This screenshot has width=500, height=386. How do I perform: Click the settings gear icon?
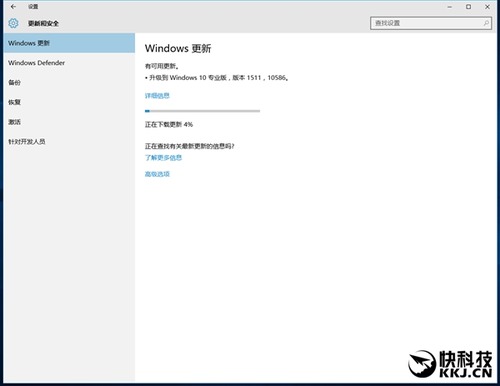coord(13,23)
